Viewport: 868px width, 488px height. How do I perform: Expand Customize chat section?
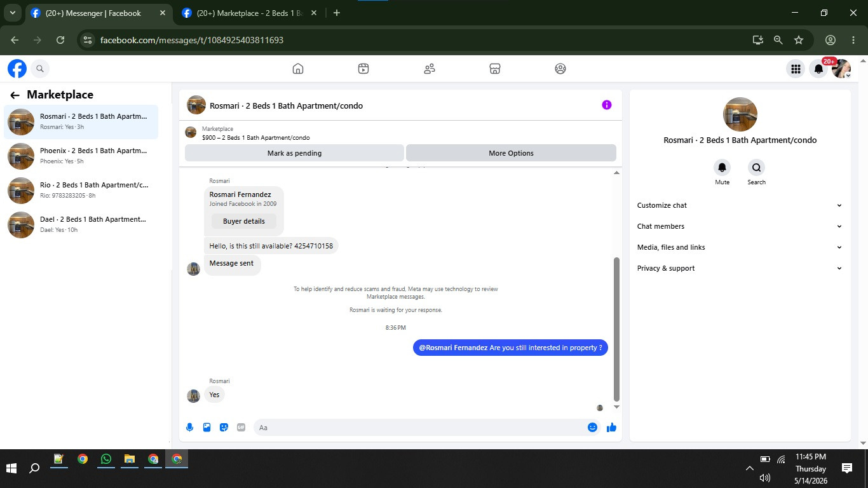click(740, 205)
